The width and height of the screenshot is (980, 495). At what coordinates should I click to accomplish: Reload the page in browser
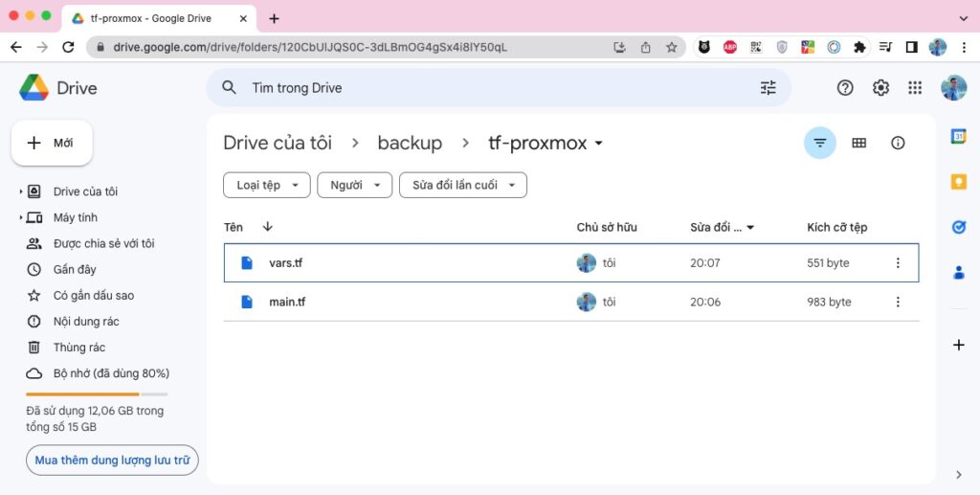[68, 48]
